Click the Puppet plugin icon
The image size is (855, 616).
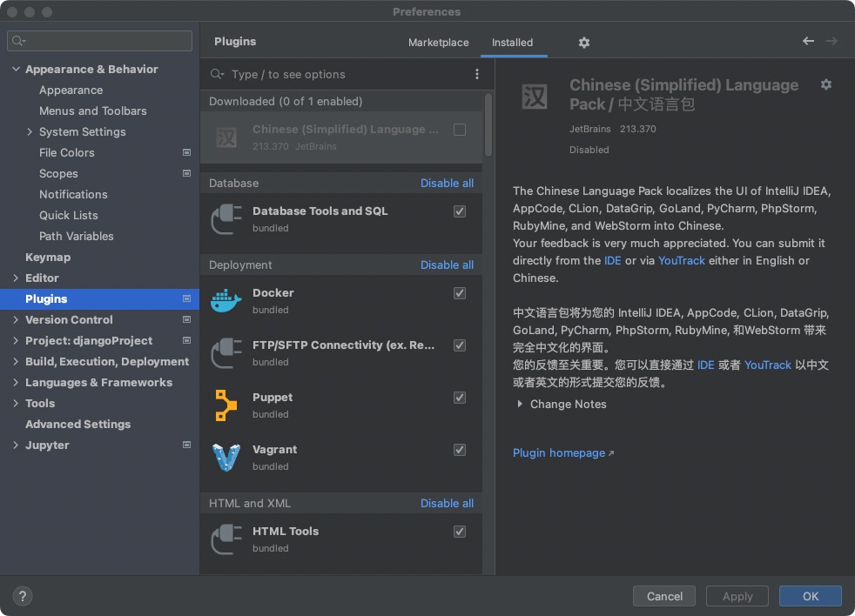point(226,405)
